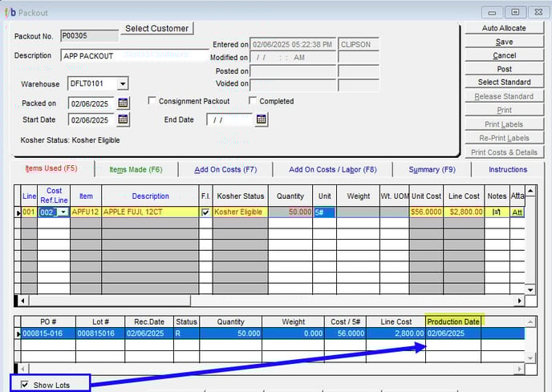Click the Description text field
Image resolution: width=552 pixels, height=392 pixels.
pos(134,56)
